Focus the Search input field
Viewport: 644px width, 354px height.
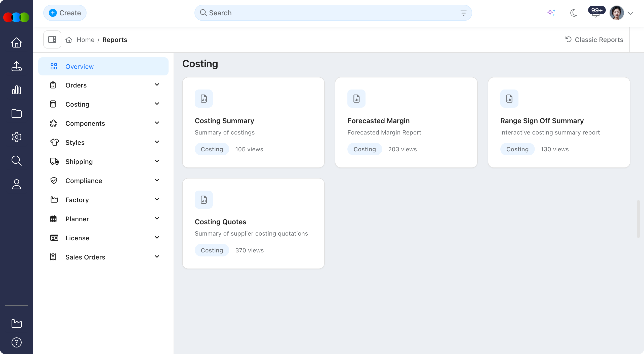[333, 13]
